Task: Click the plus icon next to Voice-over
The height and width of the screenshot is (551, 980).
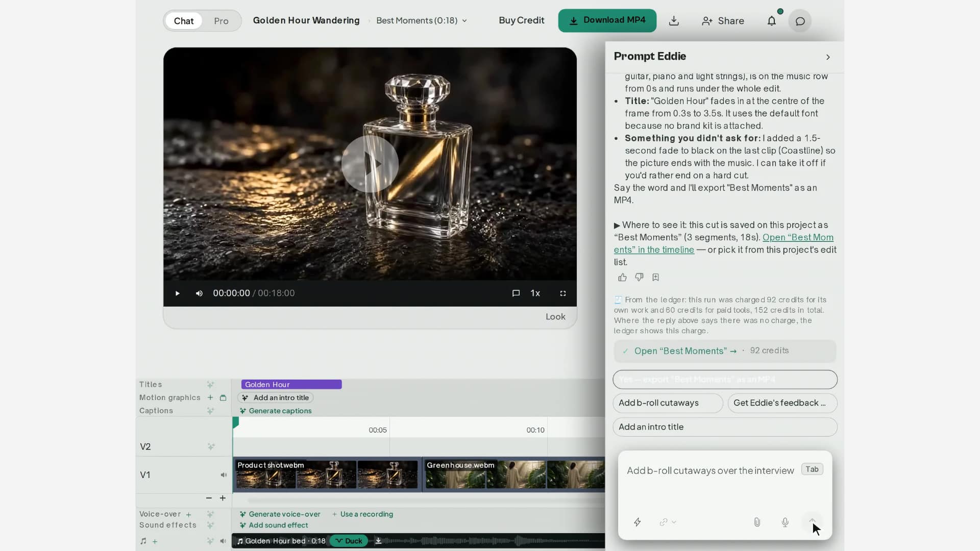Action: pos(189,514)
